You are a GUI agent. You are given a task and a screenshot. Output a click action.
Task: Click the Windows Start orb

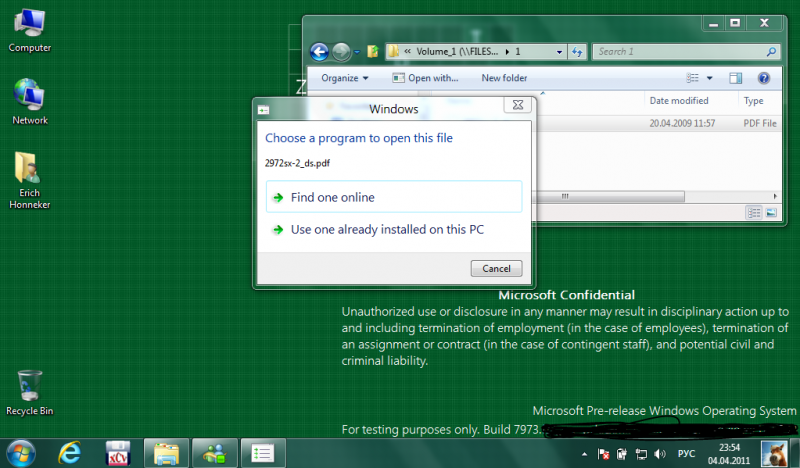pyautogui.click(x=20, y=453)
